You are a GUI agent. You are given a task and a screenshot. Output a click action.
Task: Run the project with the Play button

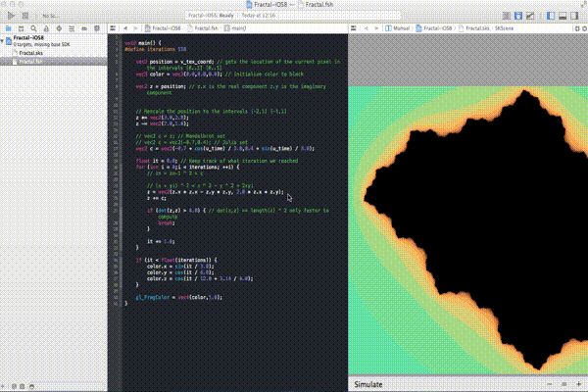pyautogui.click(x=11, y=16)
